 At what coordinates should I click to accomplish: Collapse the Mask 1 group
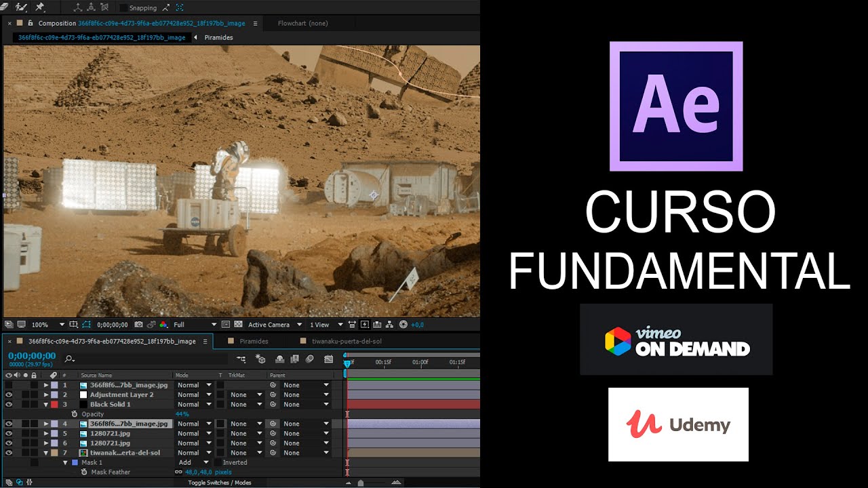[x=66, y=462]
